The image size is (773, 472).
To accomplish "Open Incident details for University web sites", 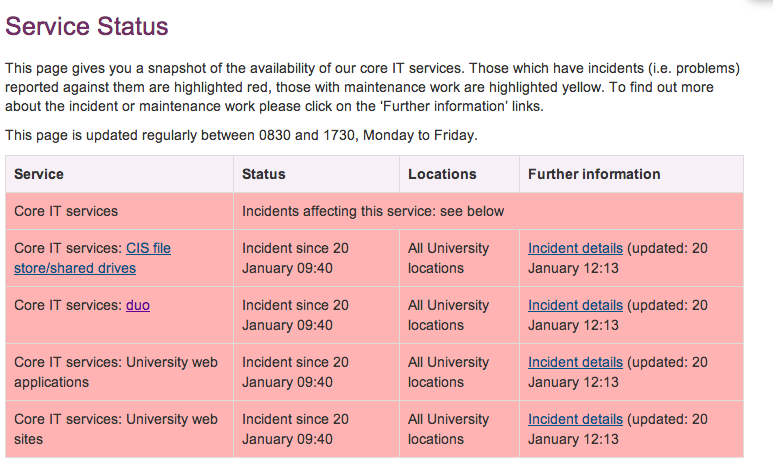I will pos(575,419).
